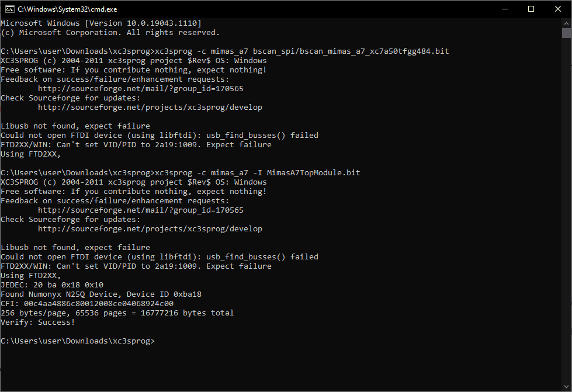Maximize the command prompt window
Screen dimensions: 572x392
point(531,9)
